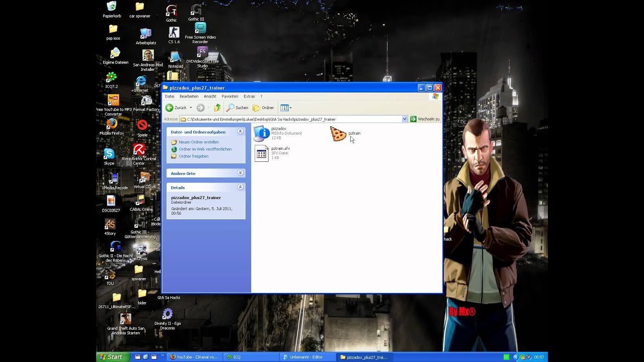Toggle the Ordner folder tree pane

(x=264, y=108)
